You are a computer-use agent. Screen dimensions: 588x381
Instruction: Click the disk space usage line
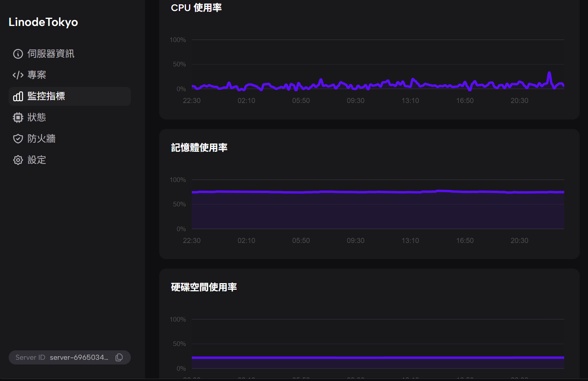[377, 357]
